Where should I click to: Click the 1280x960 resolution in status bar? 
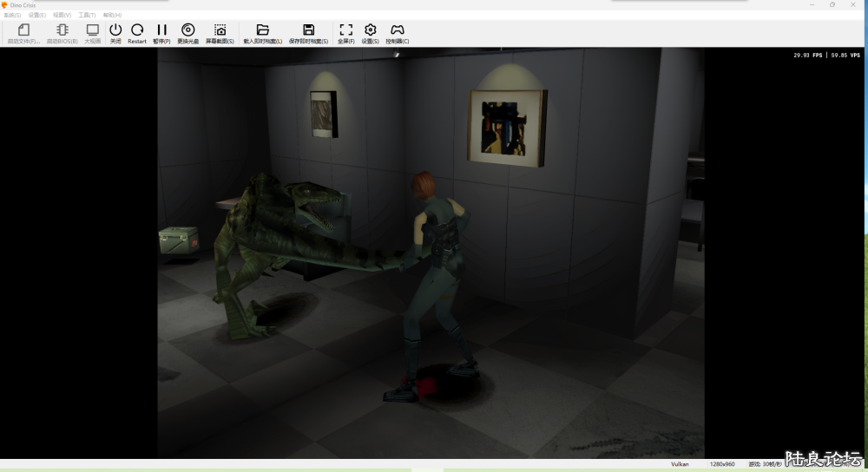(x=722, y=464)
